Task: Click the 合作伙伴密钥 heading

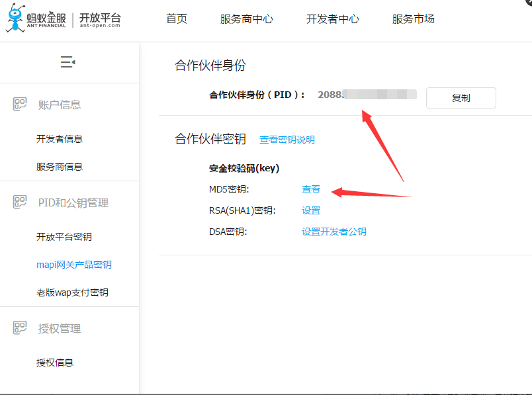Action: click(x=210, y=138)
